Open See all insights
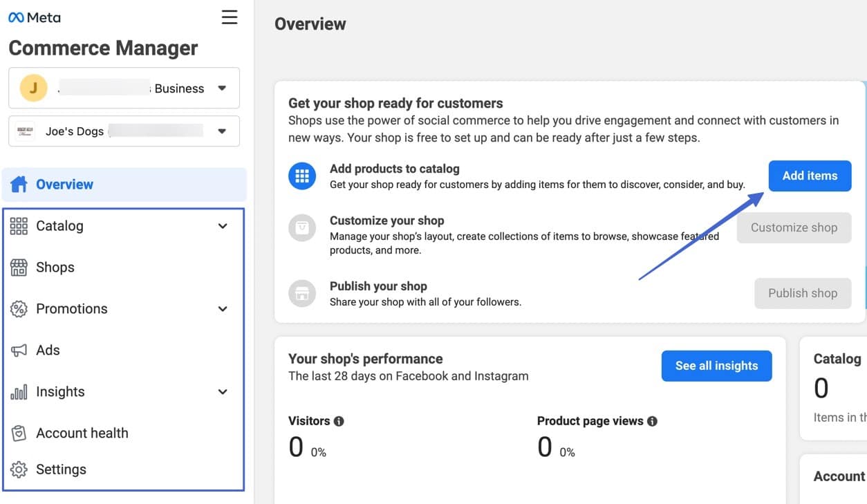 pos(716,366)
